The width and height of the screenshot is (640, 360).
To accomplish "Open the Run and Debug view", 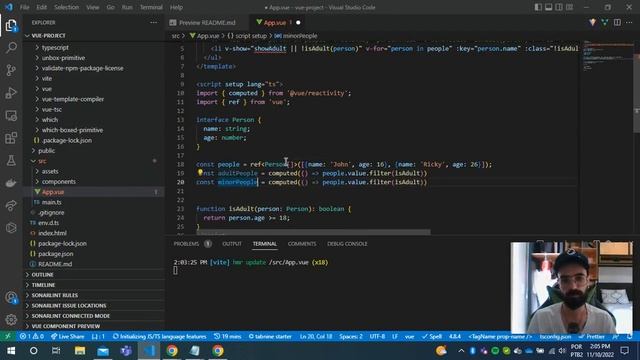I will tap(11, 93).
